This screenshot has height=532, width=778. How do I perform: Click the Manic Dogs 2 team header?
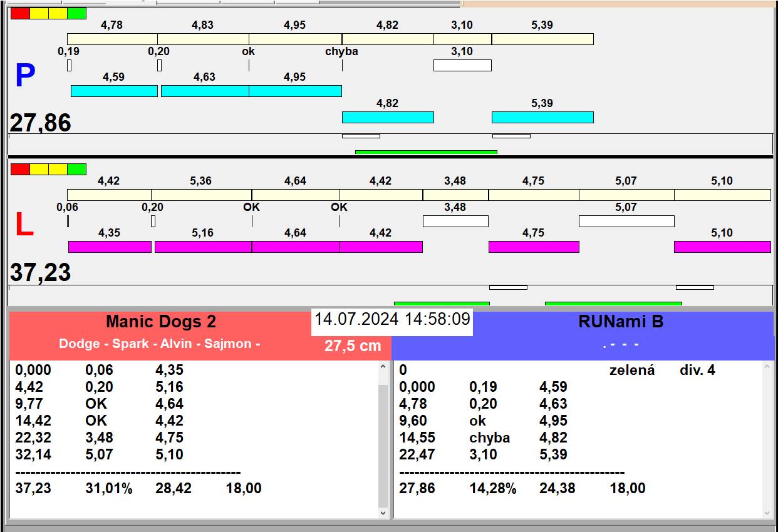(160, 322)
